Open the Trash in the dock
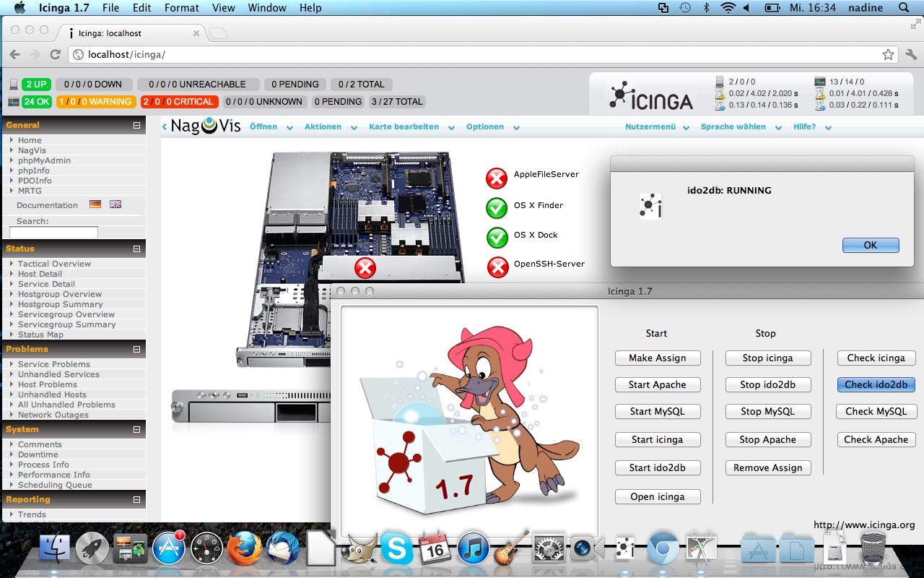The height and width of the screenshot is (578, 924). coord(873,548)
